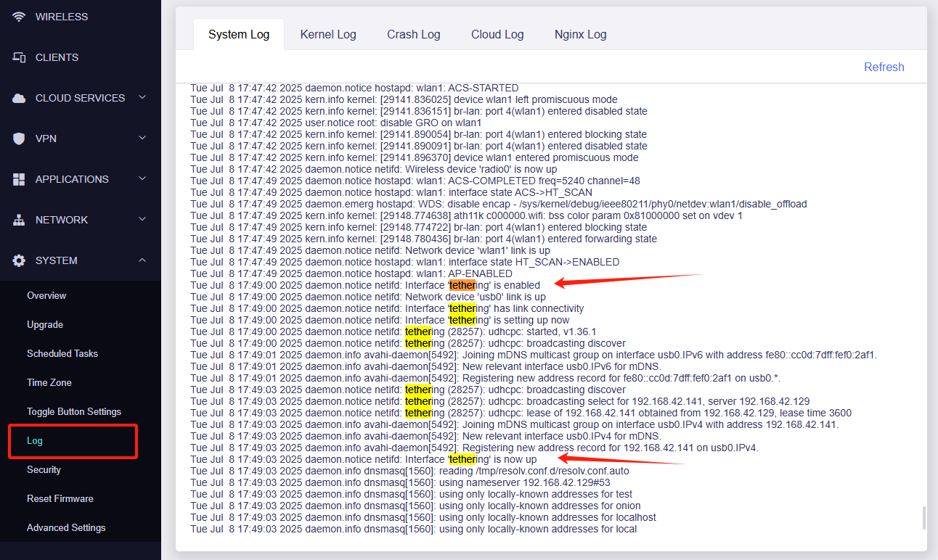Viewport: 938px width, 560px height.
Task: Click the Applications grid icon
Action: point(20,179)
